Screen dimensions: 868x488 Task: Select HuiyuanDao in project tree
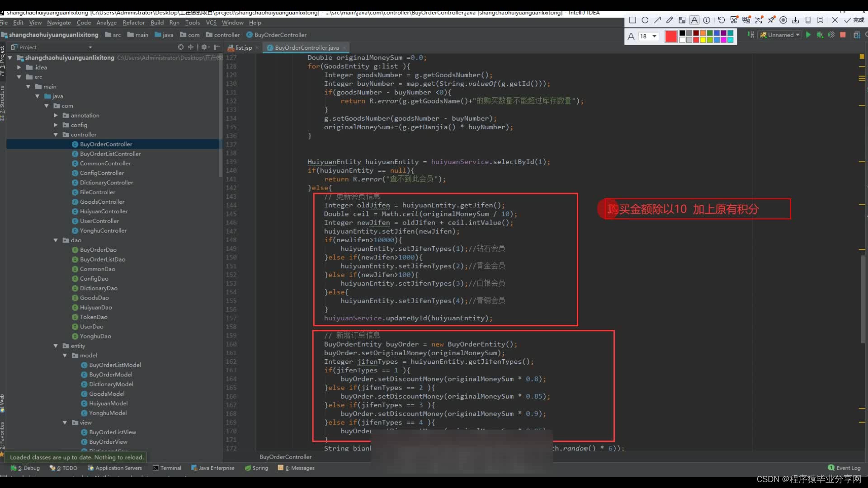95,307
